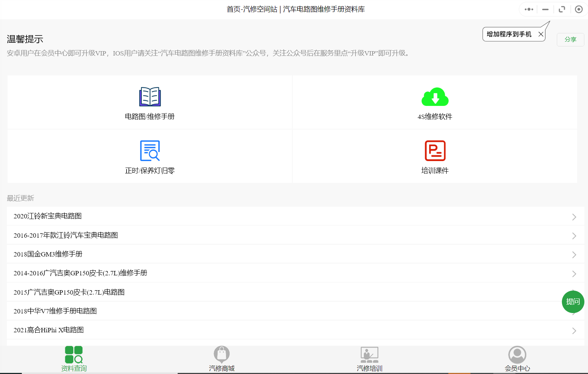Screen dimensions: 588x374
Task: Switch to 汽修培训 tab label
Action: [x=370, y=369]
